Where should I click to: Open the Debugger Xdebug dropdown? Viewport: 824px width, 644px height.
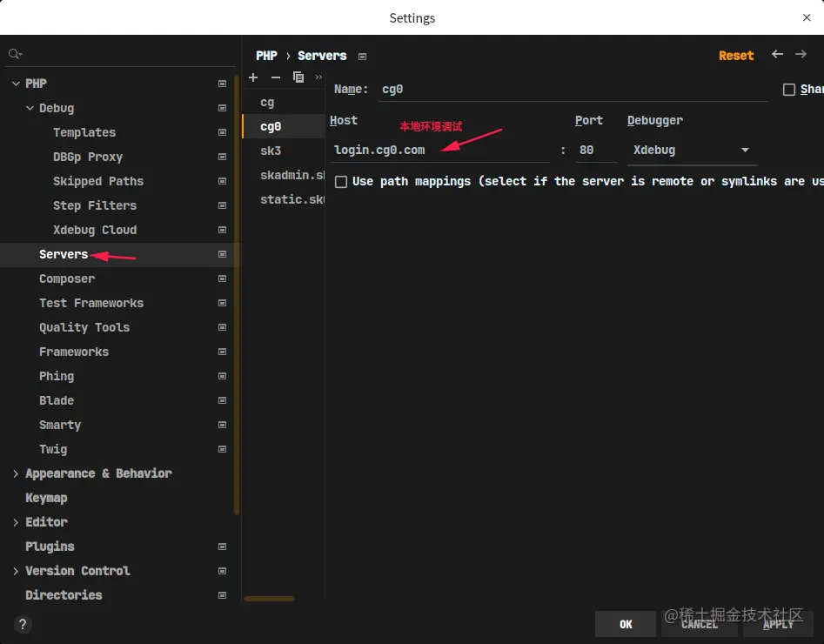tap(692, 151)
